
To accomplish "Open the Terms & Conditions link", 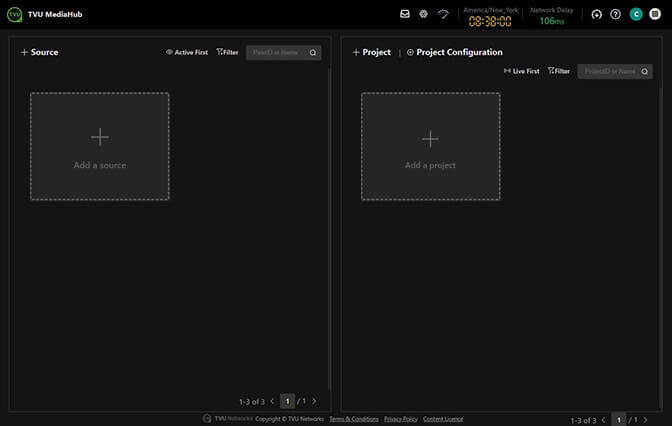I will [354, 419].
